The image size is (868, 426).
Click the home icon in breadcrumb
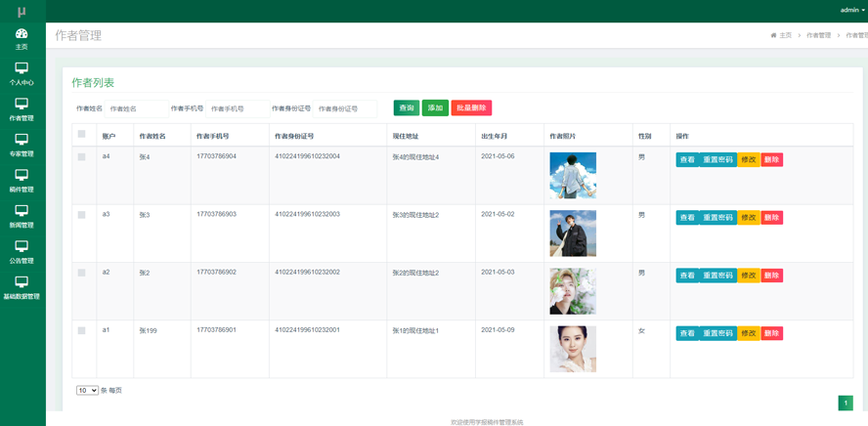tap(773, 35)
